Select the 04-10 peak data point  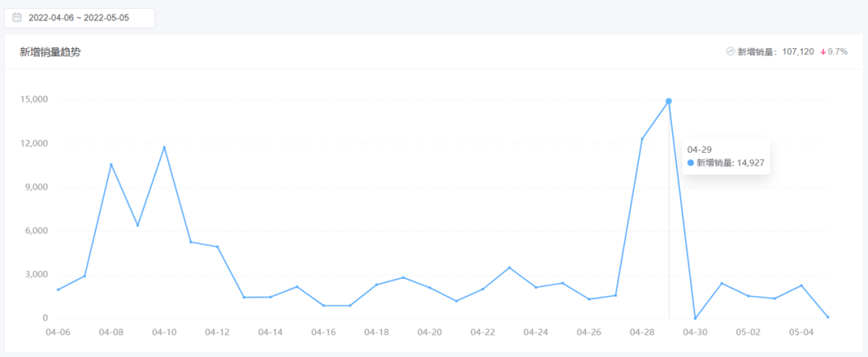tap(164, 147)
